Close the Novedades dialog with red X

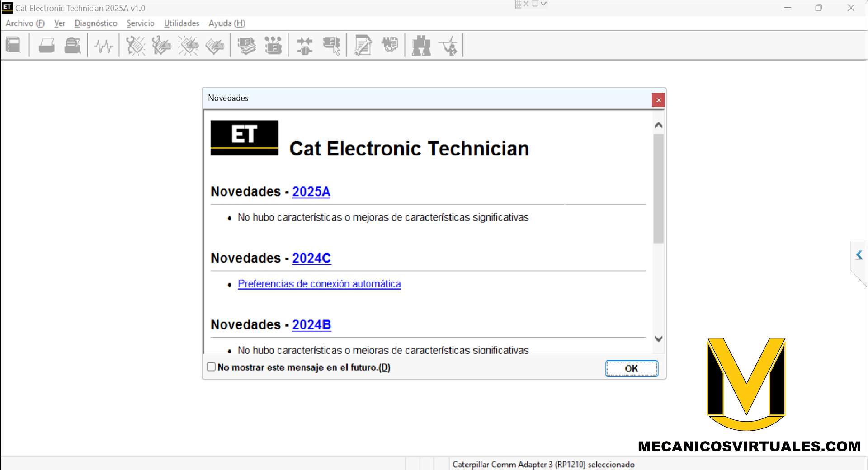(658, 100)
